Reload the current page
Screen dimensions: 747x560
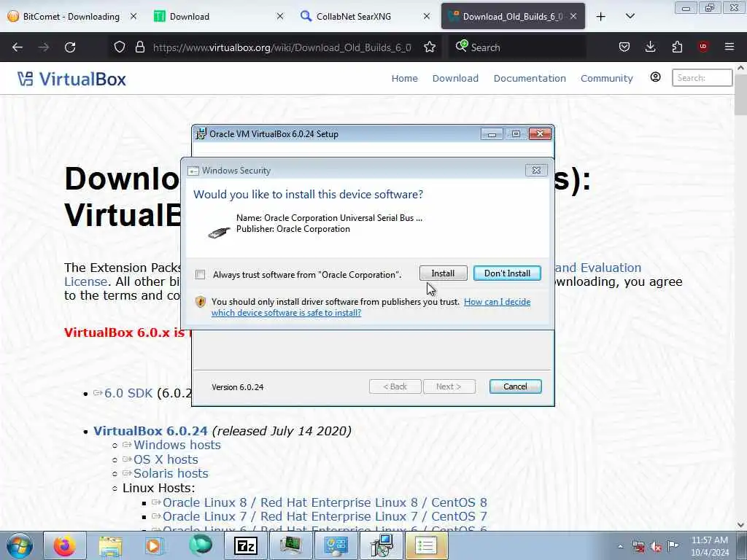point(70,47)
